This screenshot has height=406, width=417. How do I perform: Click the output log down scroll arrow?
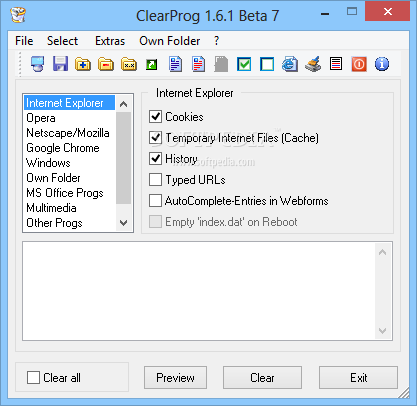(x=383, y=330)
